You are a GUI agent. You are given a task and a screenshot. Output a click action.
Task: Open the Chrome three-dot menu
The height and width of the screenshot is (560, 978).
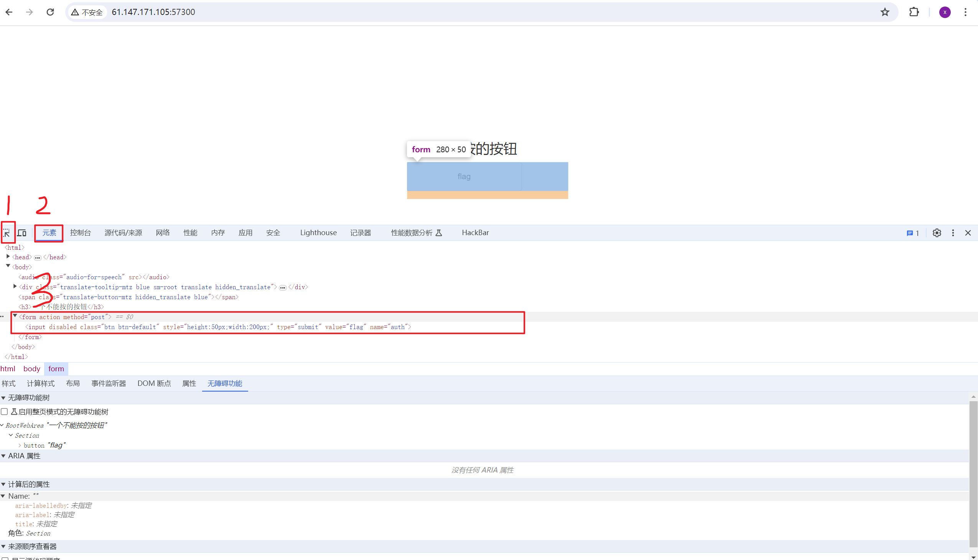click(965, 12)
